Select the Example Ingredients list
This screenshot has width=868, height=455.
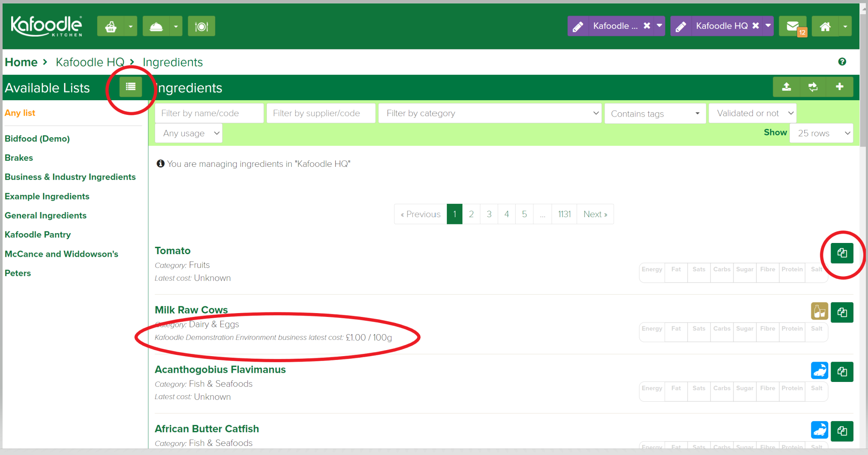pos(47,196)
